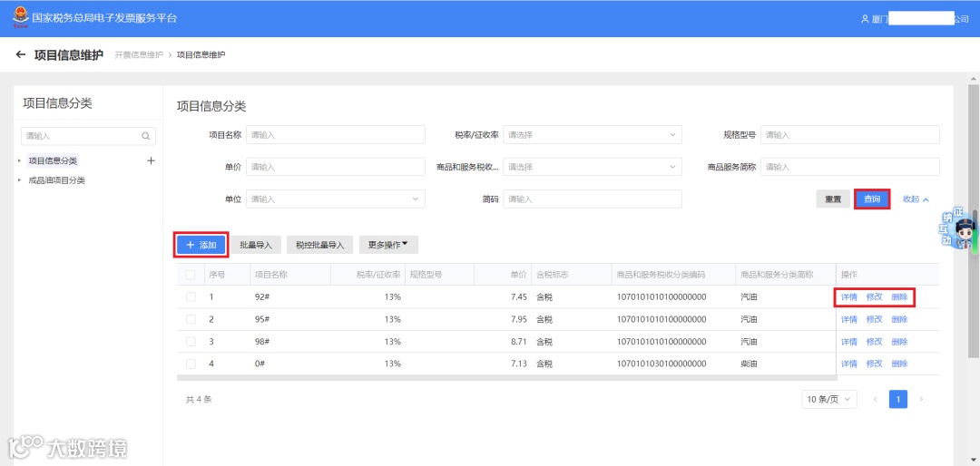
Task: Click 删除 for row 98#
Action: coord(899,342)
